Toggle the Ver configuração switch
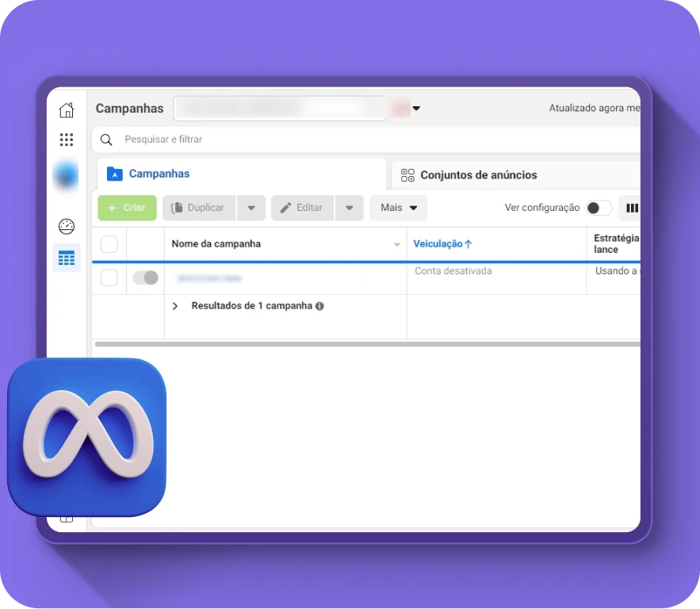 [599, 208]
